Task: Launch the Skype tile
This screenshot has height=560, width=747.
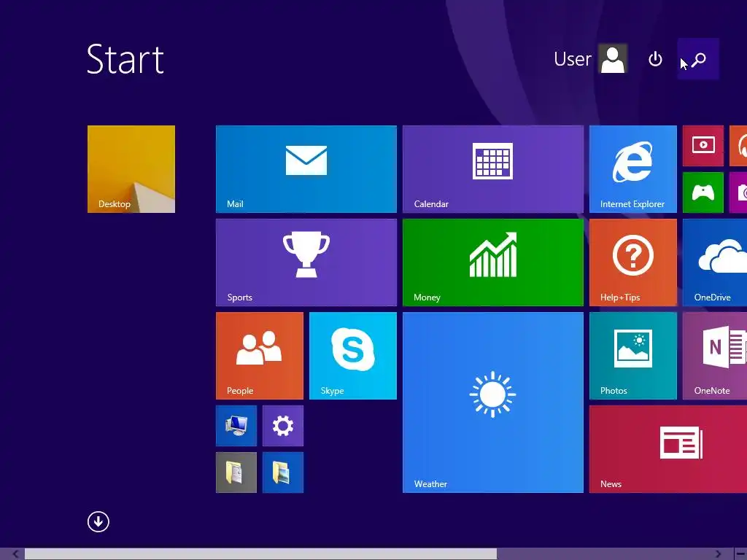Action: (352, 356)
